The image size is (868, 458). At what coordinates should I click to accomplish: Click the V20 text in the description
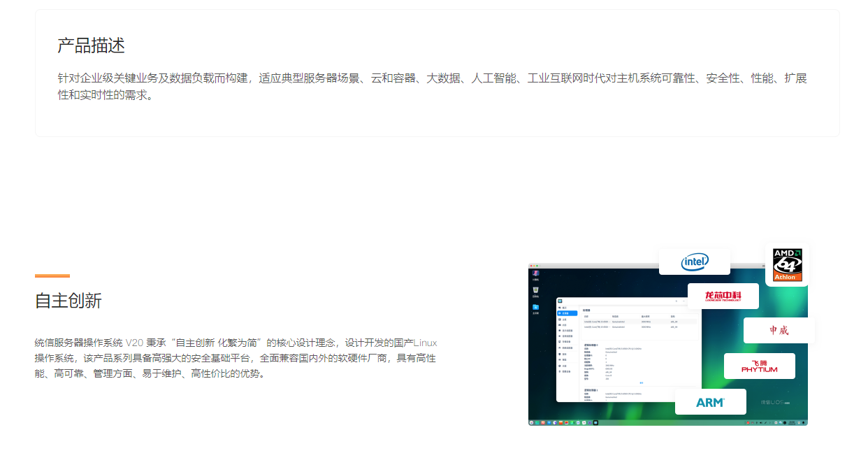[134, 343]
